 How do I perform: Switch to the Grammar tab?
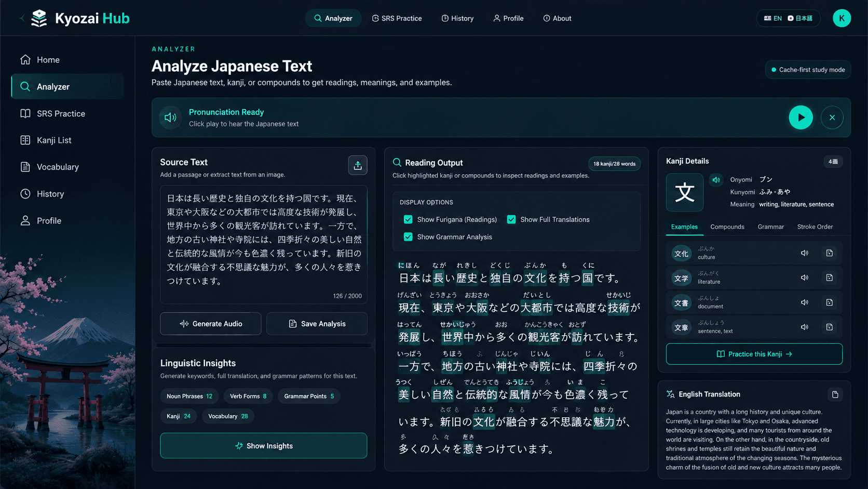[770, 227]
